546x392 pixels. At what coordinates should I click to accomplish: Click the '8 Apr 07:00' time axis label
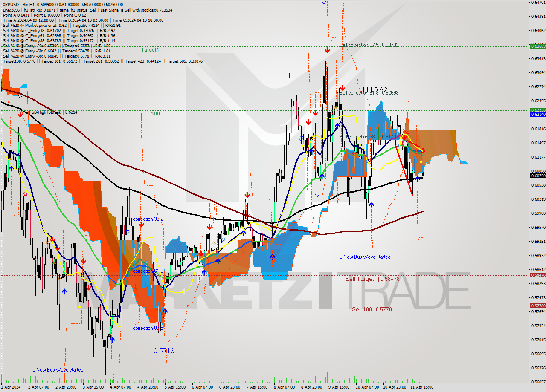284,387
